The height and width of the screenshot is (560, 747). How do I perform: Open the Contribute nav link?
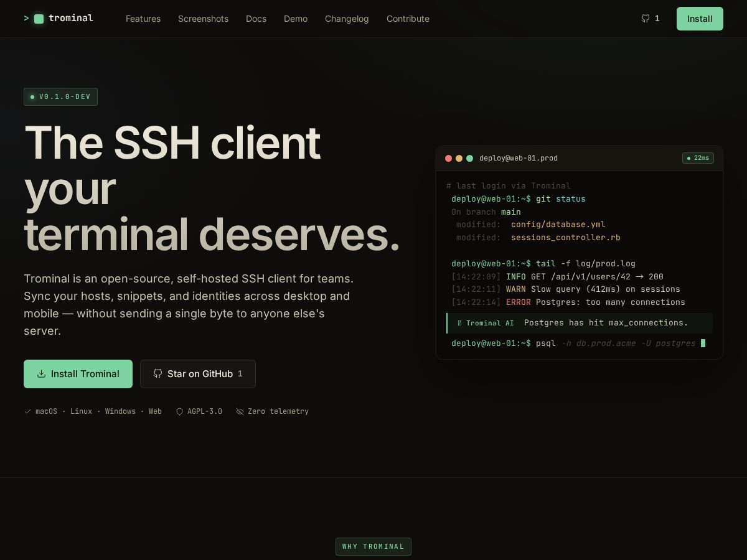pos(408,19)
